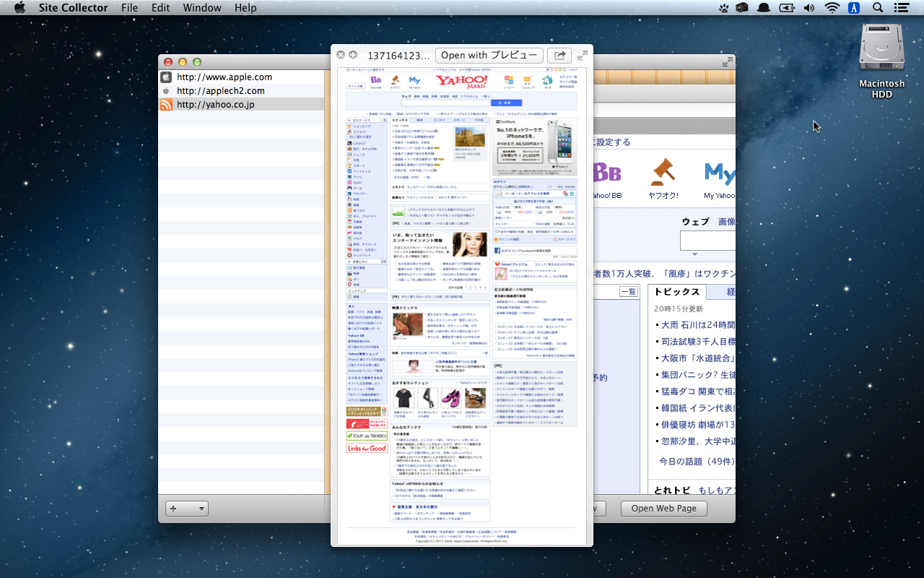Click the plus icon beside Quick Look close
The height and width of the screenshot is (578, 924).
pos(353,55)
